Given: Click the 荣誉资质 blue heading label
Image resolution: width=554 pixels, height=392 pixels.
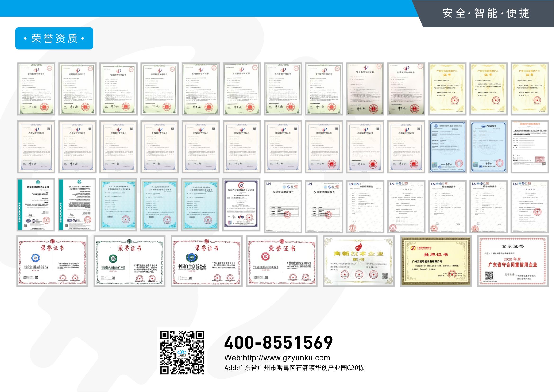Looking at the screenshot, I should 54,38.
